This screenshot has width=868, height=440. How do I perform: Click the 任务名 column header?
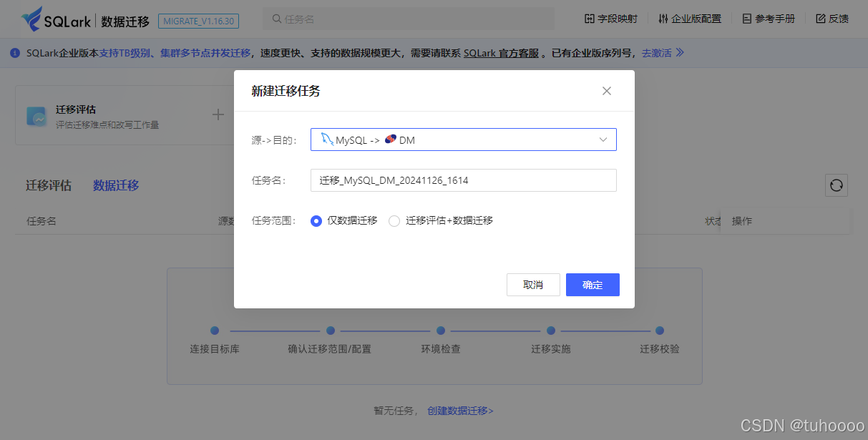click(42, 221)
